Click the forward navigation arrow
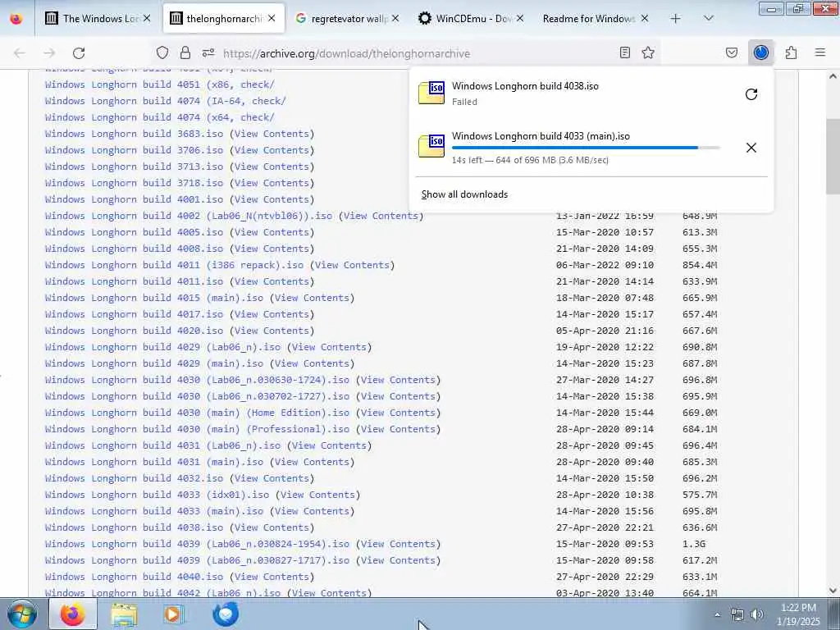 pos(49,53)
